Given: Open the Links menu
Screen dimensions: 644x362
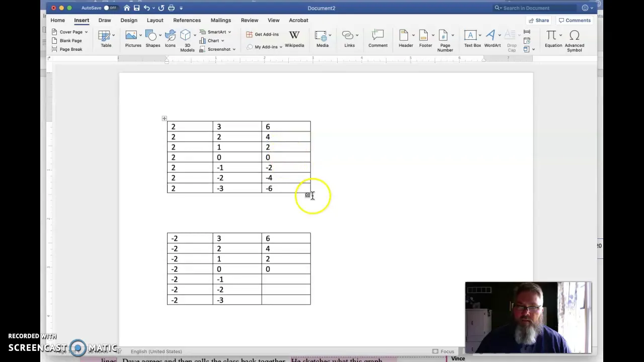Looking at the screenshot, I should click(x=349, y=39).
